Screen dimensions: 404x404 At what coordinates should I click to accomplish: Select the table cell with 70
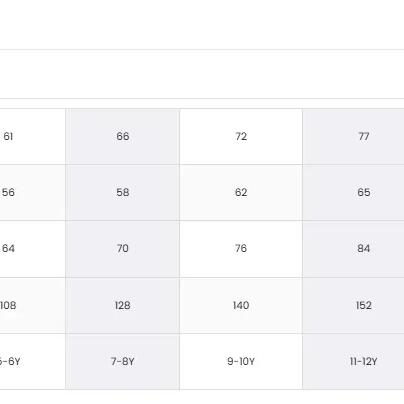[x=123, y=249]
